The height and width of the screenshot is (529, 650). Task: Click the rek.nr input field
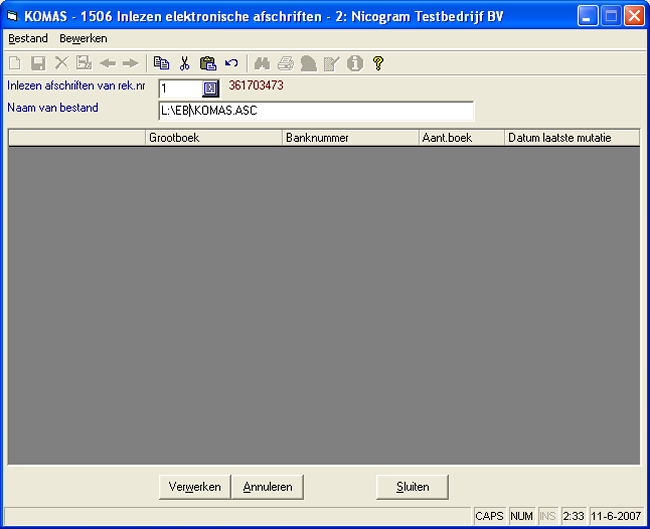pyautogui.click(x=181, y=88)
